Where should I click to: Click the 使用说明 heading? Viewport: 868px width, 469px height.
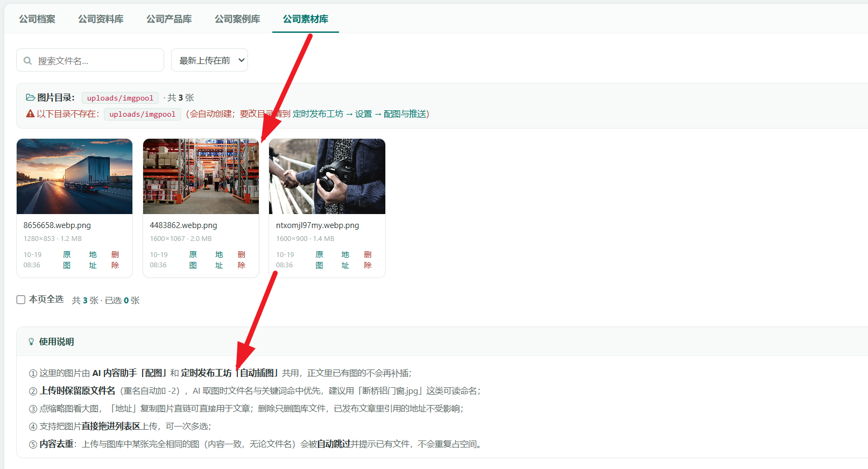[x=57, y=342]
